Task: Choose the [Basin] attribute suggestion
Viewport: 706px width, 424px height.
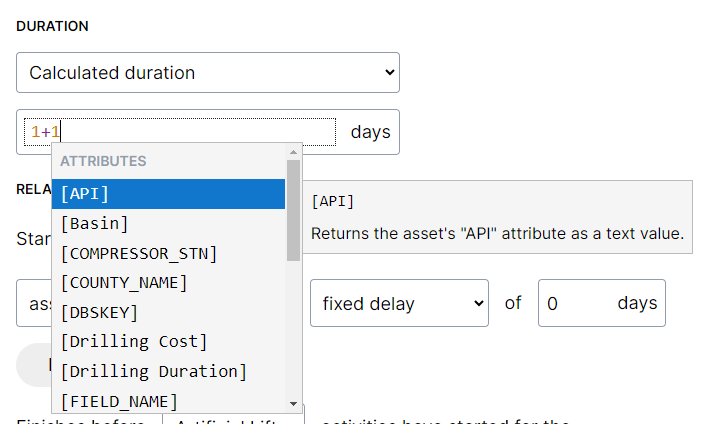Action: pos(168,223)
